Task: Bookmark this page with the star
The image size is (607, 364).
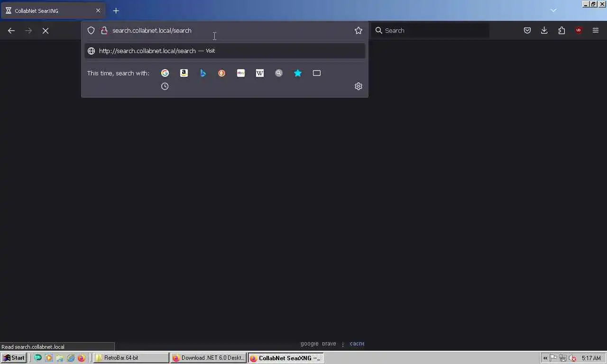Action: tap(359, 30)
